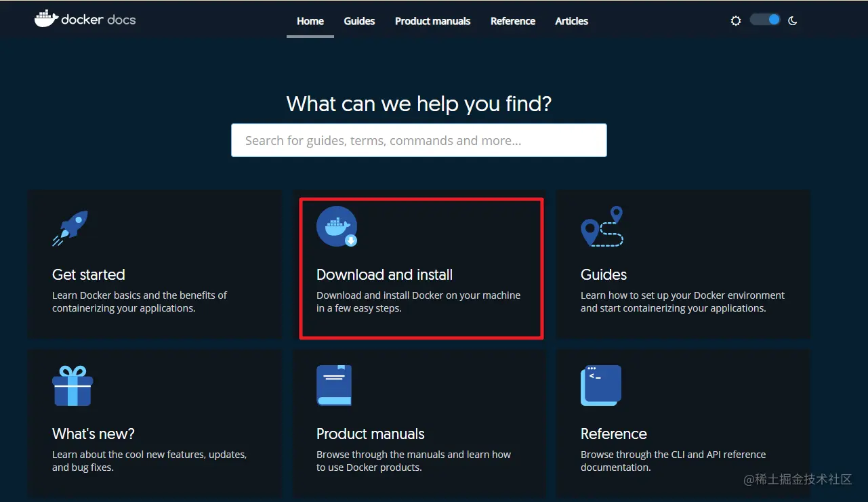Open the Guides card title
The image size is (868, 502).
click(x=604, y=274)
